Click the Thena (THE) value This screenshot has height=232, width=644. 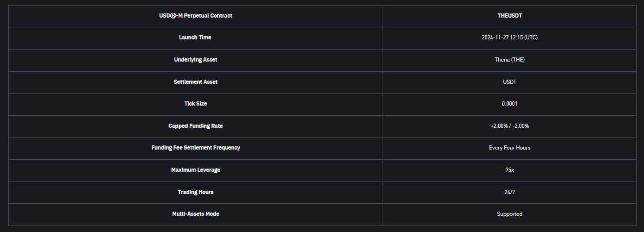(509, 60)
